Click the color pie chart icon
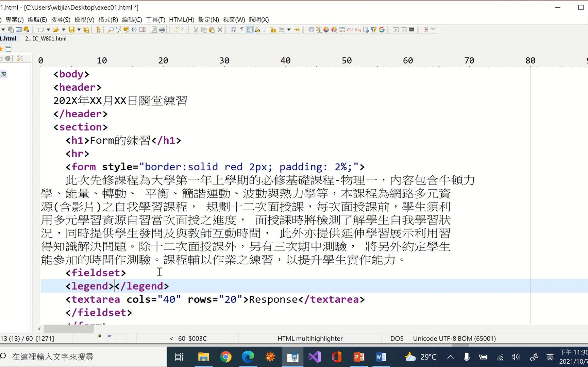 point(326,30)
